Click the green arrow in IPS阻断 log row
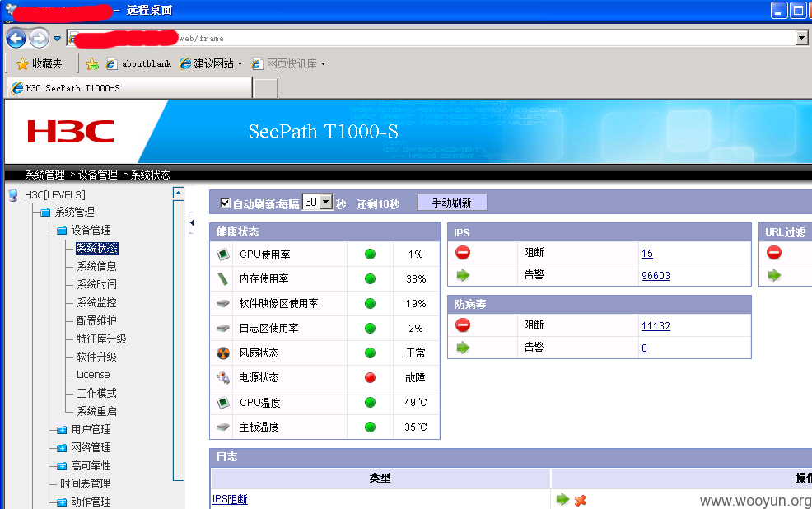The image size is (812, 509). click(x=562, y=500)
